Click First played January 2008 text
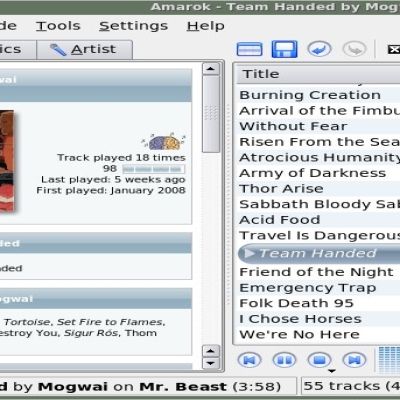 coord(111,191)
